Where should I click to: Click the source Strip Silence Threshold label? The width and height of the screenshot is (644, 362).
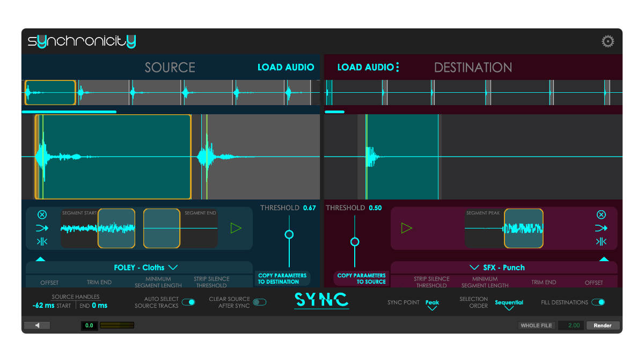pos(211,282)
